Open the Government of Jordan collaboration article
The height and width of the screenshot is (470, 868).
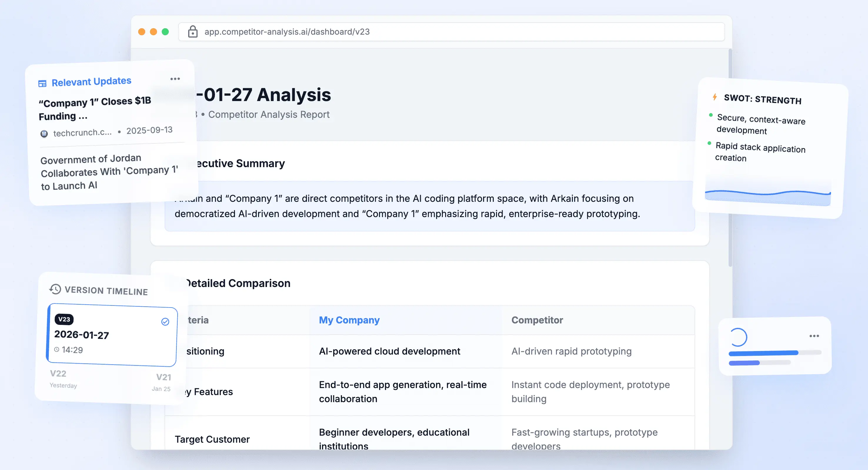pyautogui.click(x=108, y=172)
